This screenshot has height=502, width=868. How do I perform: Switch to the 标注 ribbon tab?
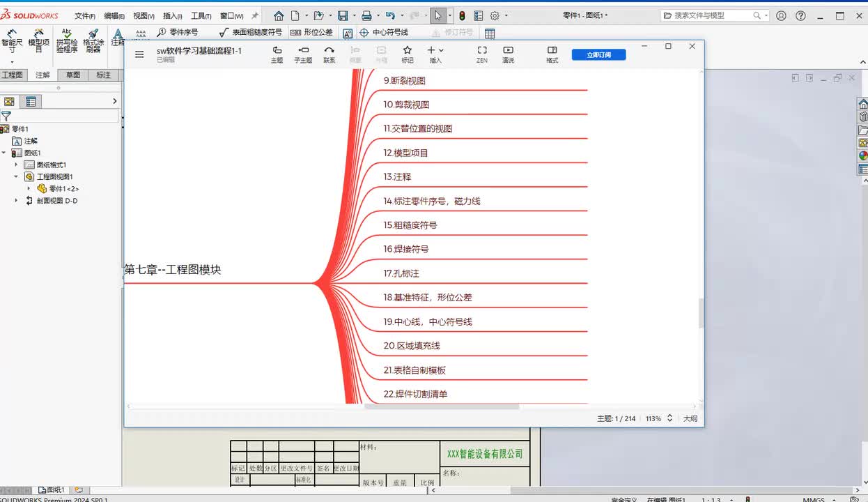click(x=103, y=75)
